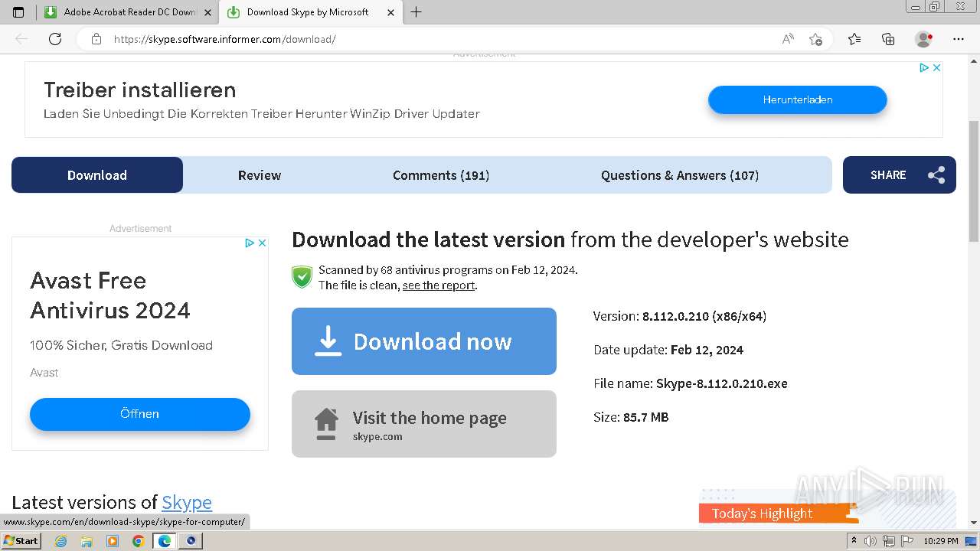Screen dimensions: 980x551
Task: Add this page to favorites
Action: pyautogui.click(x=815, y=39)
